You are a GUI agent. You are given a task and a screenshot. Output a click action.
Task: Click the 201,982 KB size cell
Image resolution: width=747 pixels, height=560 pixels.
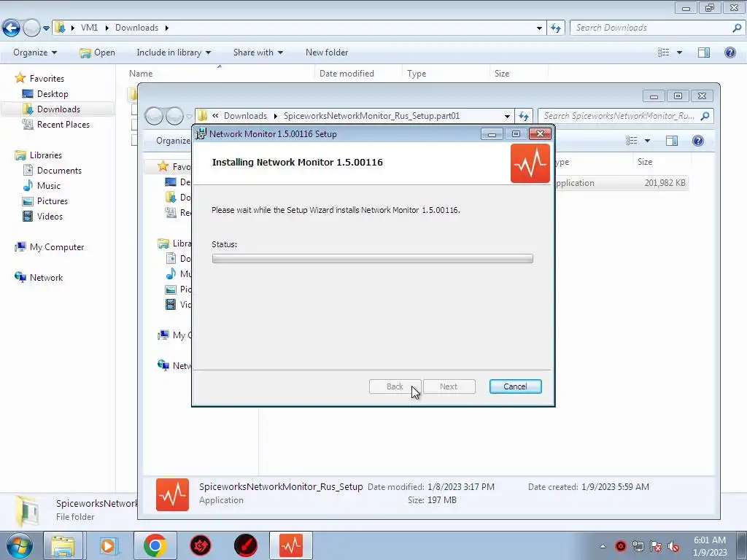click(x=665, y=183)
